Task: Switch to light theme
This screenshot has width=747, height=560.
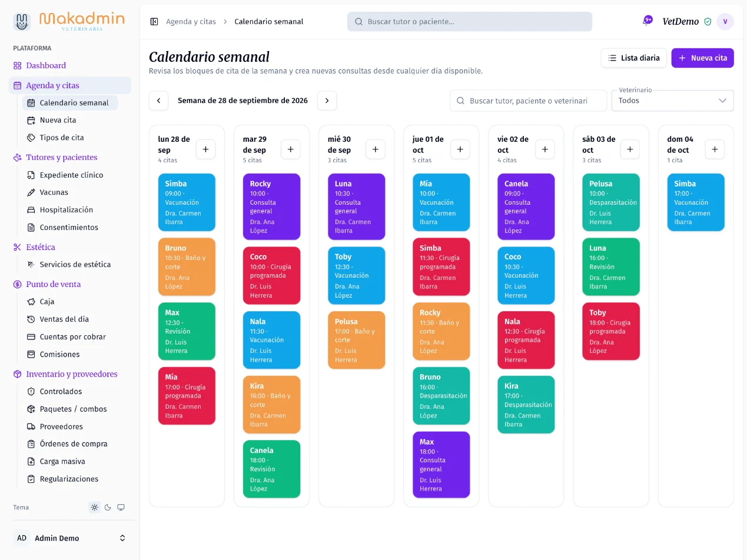Action: 94,507
